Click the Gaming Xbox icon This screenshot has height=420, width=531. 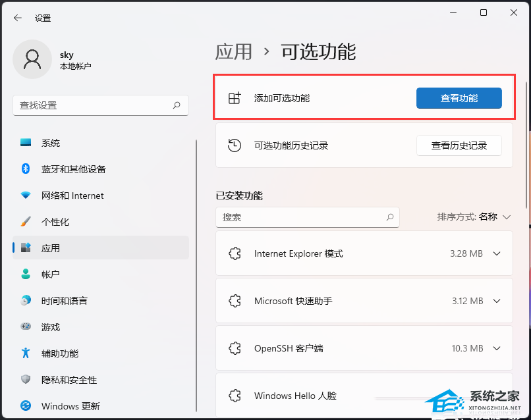(x=24, y=327)
